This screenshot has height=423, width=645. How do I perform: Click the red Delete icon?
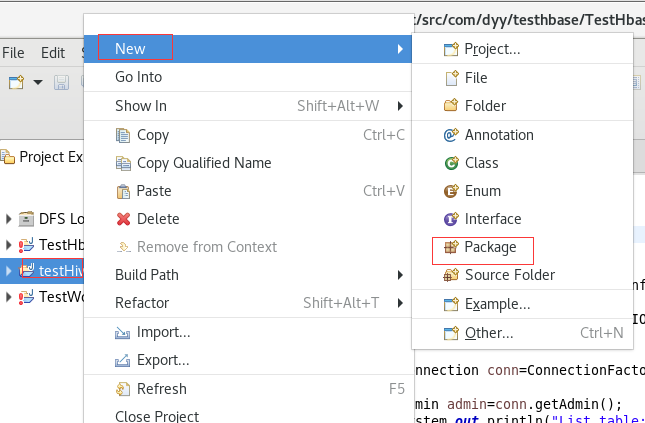click(x=124, y=219)
